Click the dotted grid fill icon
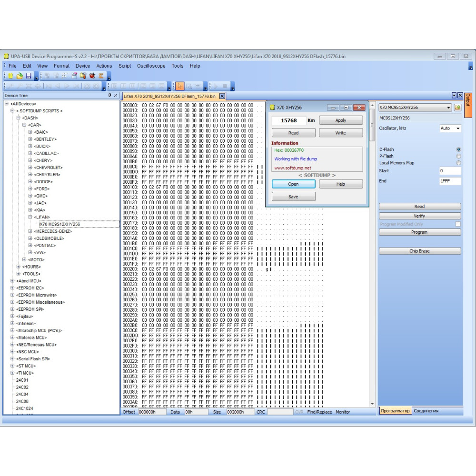This screenshot has width=476, height=476. [x=65, y=76]
